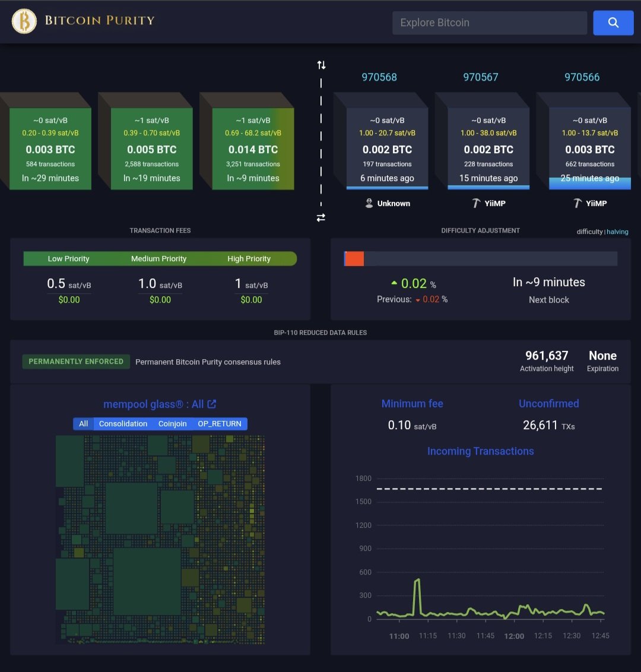Open mined block from 15 minutes ago
Screen dimensions: 641x672
488,148
